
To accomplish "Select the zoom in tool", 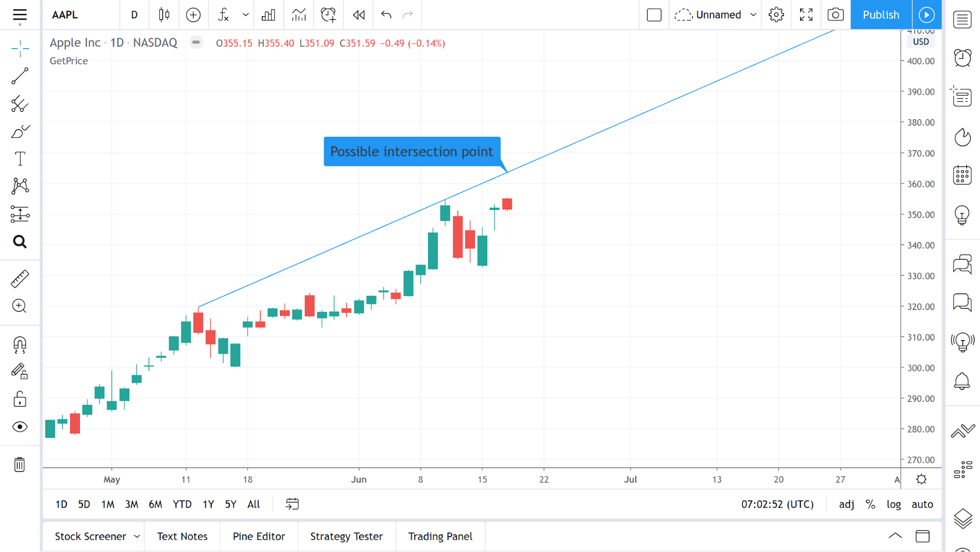I will [x=20, y=306].
